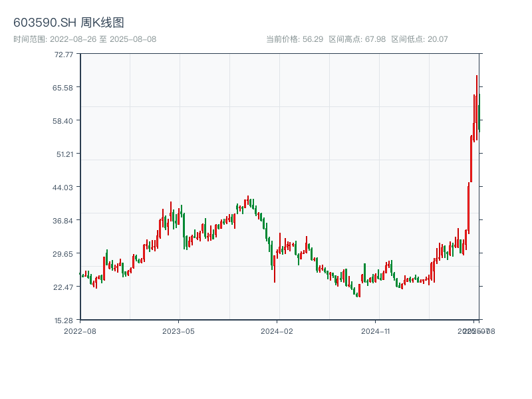Click the y-axis label 44.03

pyautogui.click(x=63, y=188)
